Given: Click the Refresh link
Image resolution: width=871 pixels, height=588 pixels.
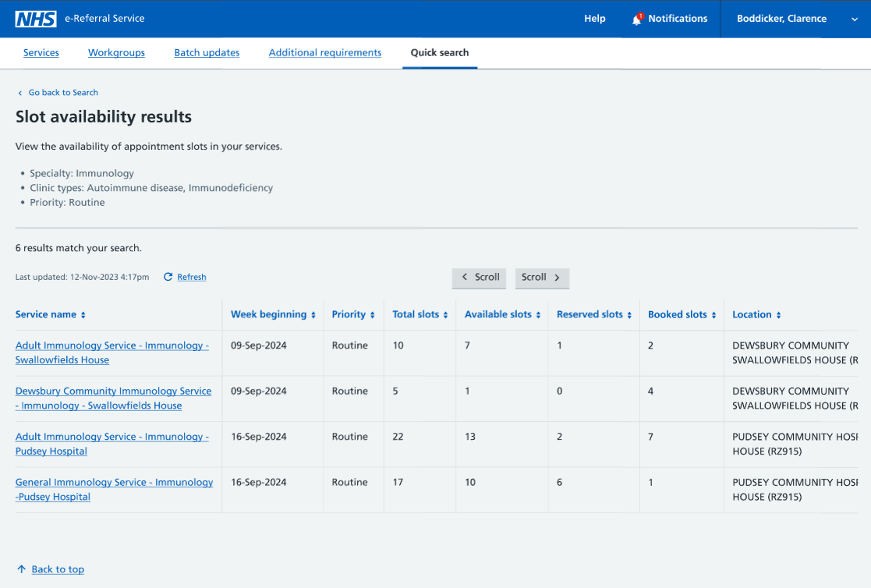Looking at the screenshot, I should (x=192, y=277).
